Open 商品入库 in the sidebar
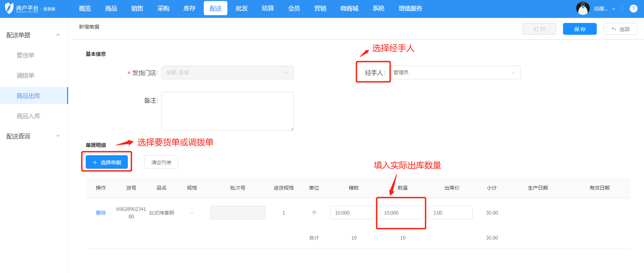The height and width of the screenshot is (273, 644). click(28, 116)
